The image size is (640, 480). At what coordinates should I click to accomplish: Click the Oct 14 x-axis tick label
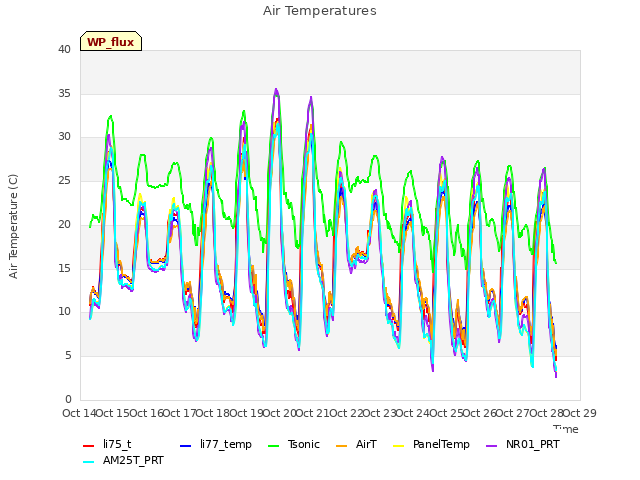(79, 413)
